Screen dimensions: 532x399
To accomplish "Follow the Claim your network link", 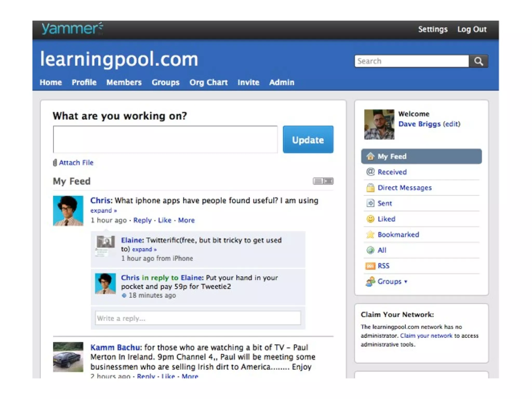I will point(426,336).
